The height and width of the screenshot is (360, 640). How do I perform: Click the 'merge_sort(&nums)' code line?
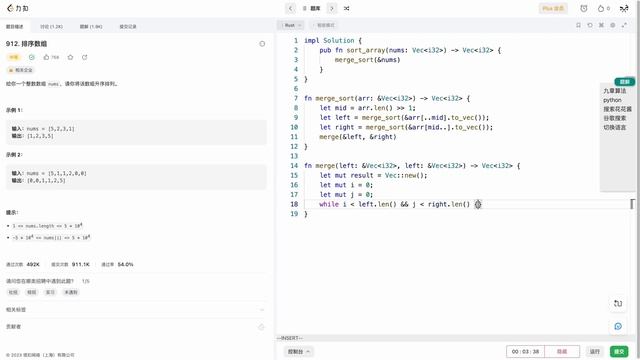(367, 60)
